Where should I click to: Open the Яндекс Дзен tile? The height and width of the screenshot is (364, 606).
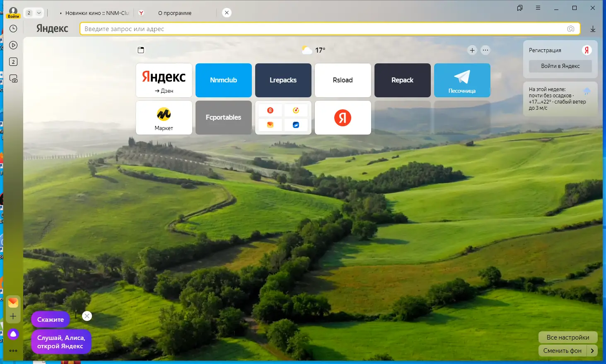164,80
